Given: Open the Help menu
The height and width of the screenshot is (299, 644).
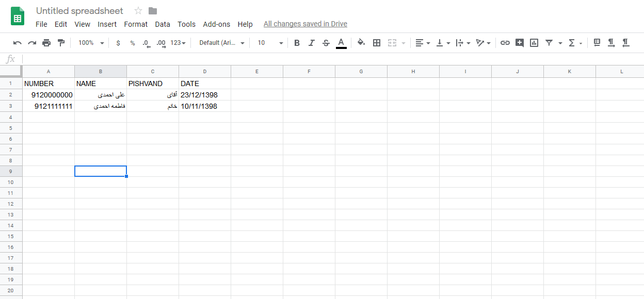Looking at the screenshot, I should [245, 24].
